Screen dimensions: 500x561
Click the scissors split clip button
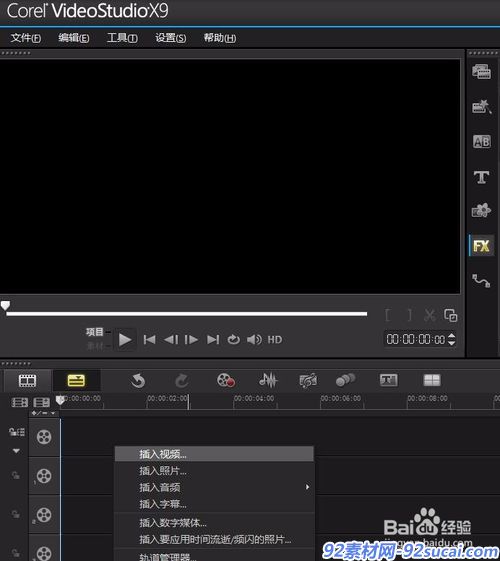pyautogui.click(x=430, y=316)
